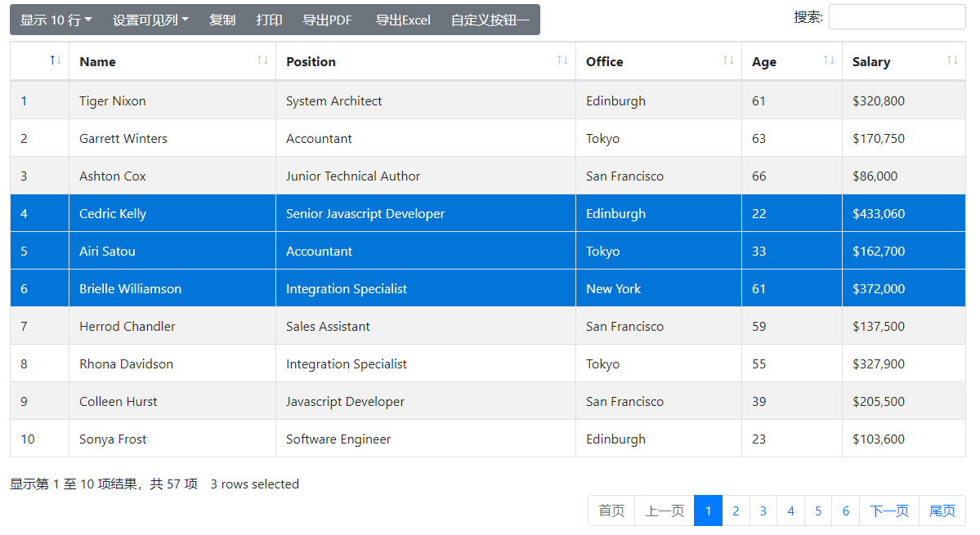980x535 pixels.
Task: Click the row number 10 cell
Action: pyautogui.click(x=39, y=439)
